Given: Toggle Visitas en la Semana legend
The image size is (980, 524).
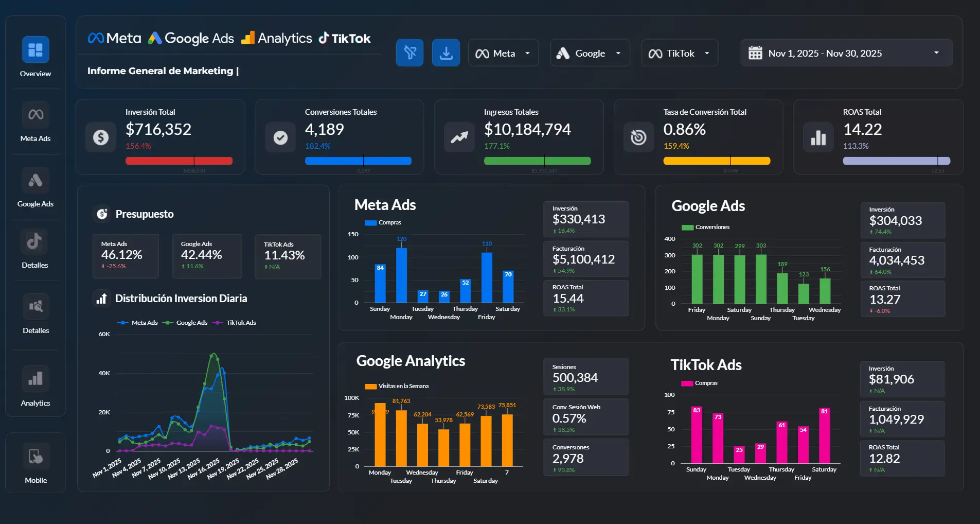Looking at the screenshot, I should [x=397, y=386].
